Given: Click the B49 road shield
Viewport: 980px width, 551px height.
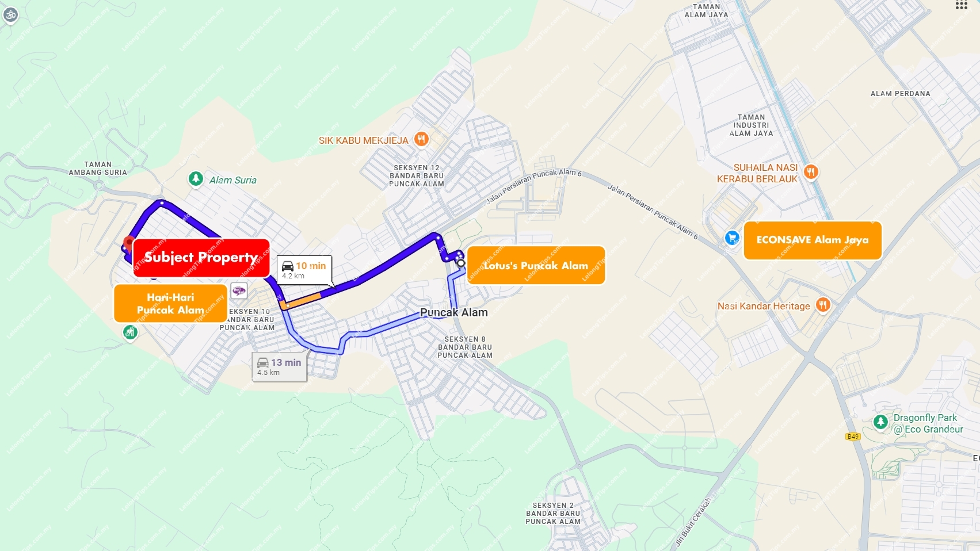Looking at the screenshot, I should 853,437.
